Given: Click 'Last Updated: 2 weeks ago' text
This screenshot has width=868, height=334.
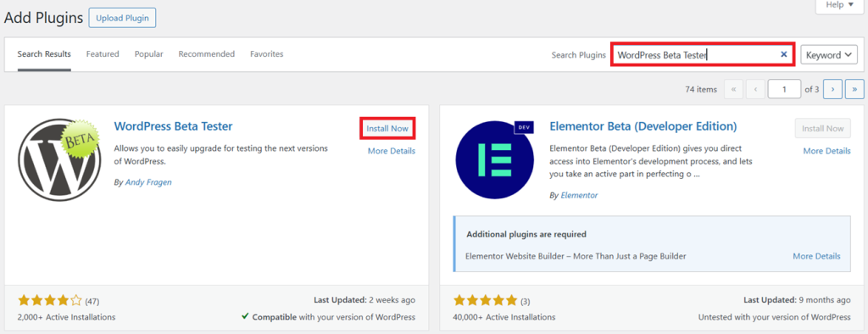Looking at the screenshot, I should coord(364,300).
